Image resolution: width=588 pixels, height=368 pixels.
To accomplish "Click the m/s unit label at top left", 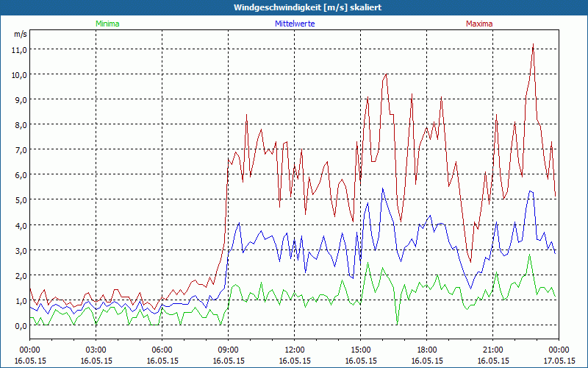I will pos(20,34).
